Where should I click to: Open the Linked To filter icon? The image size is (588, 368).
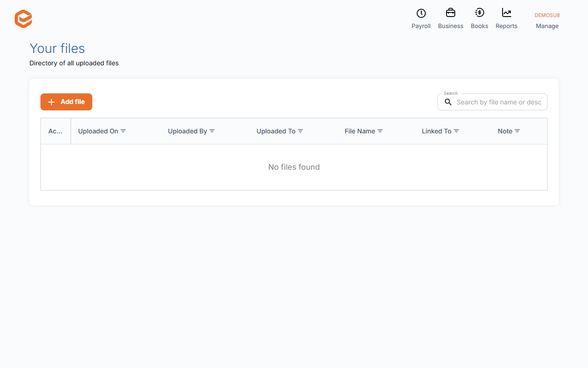(x=457, y=131)
